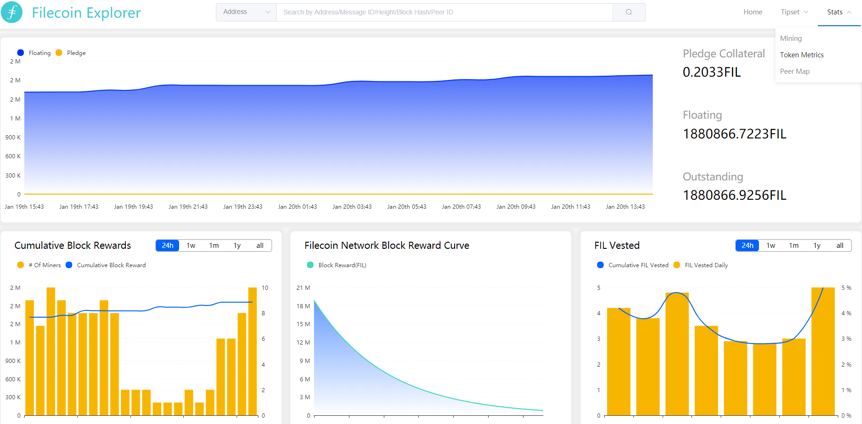862x424 pixels.
Task: Open the Address search type dropdown
Action: [x=246, y=12]
